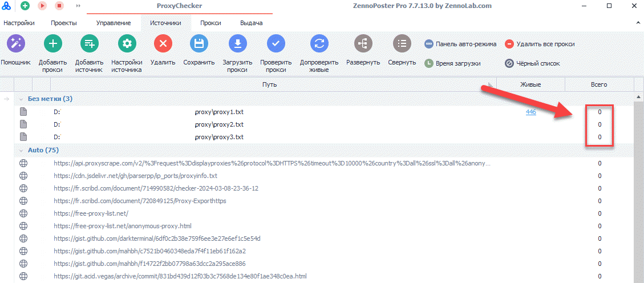The width and height of the screenshot is (644, 283).
Task: Select the ProxyChecker title tab
Action: [x=180, y=6]
